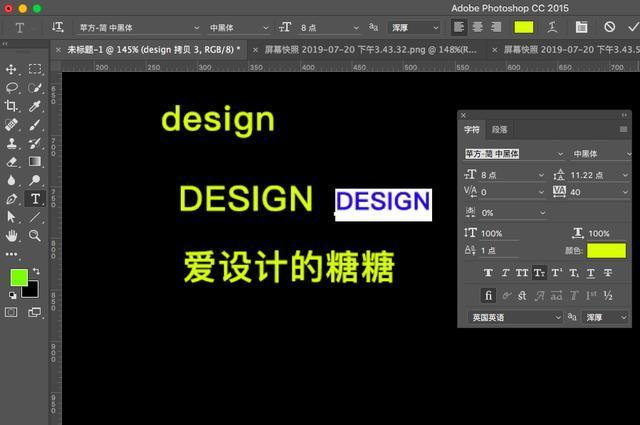Select the Crop tool

pos(11,106)
